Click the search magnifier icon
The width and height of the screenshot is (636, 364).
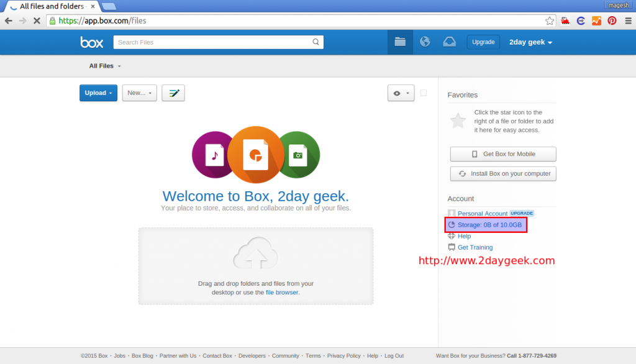316,42
